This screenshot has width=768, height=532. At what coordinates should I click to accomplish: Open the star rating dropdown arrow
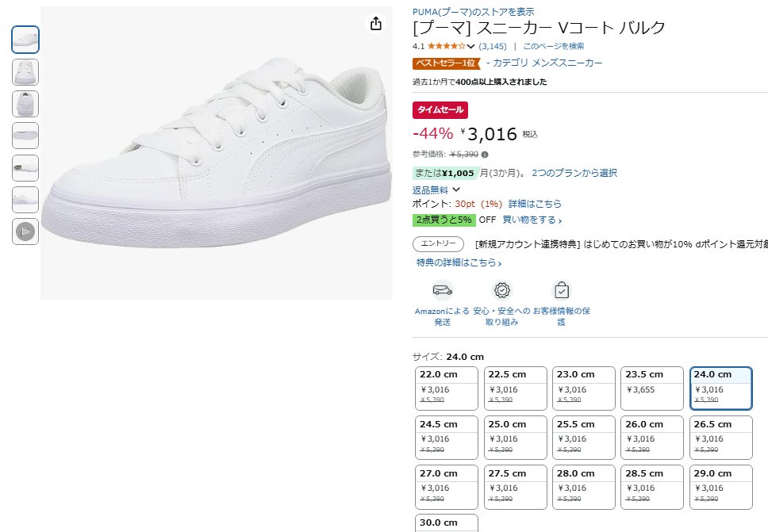point(471,47)
